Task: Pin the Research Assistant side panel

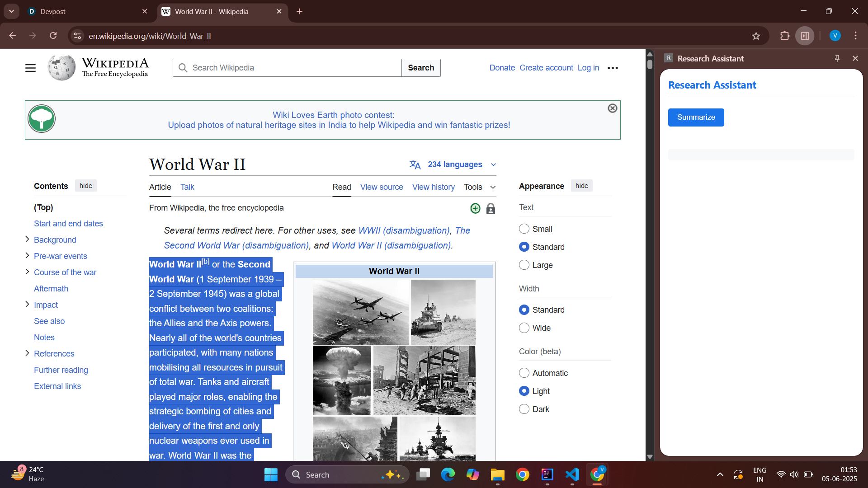Action: 837,58
